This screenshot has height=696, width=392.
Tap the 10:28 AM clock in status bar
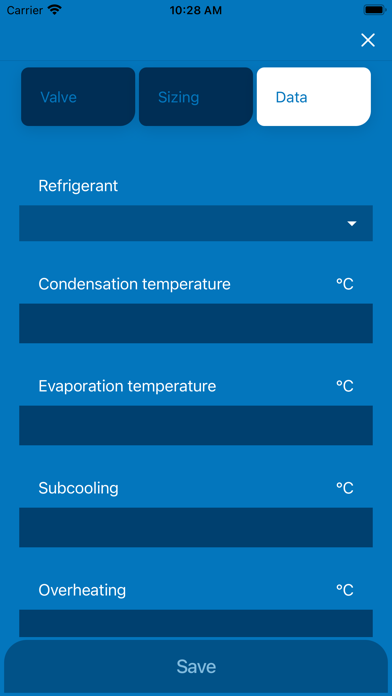click(x=196, y=10)
